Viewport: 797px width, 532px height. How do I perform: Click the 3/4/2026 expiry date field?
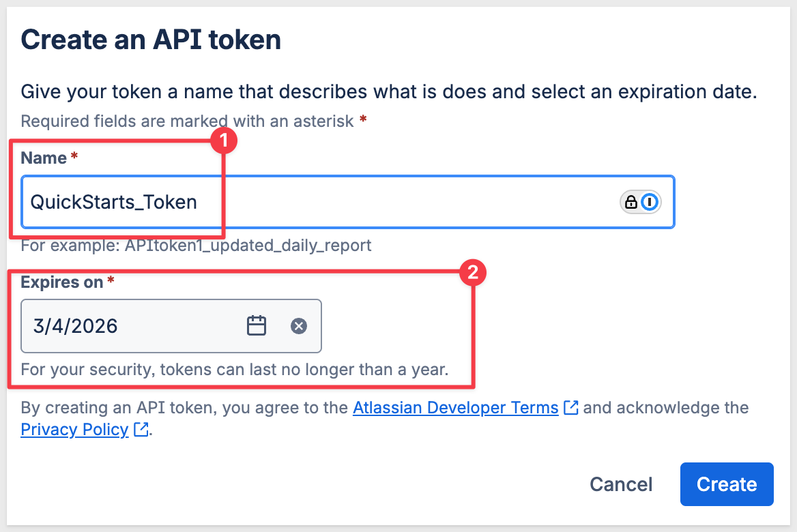coord(130,326)
